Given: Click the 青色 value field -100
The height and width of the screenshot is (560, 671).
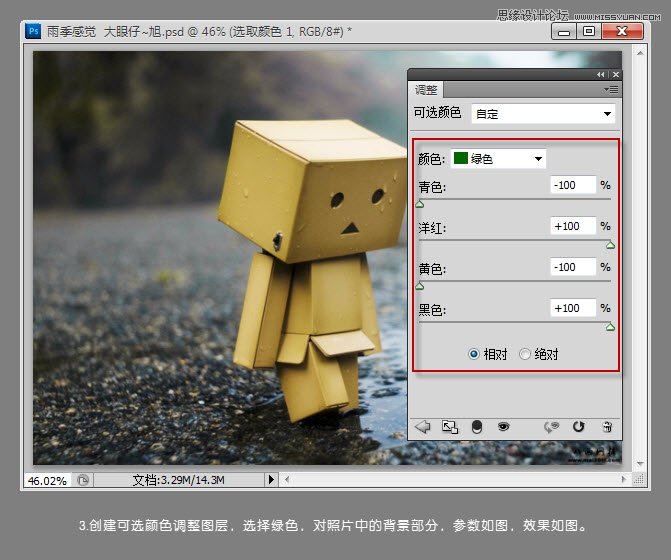Looking at the screenshot, I should pyautogui.click(x=573, y=185).
